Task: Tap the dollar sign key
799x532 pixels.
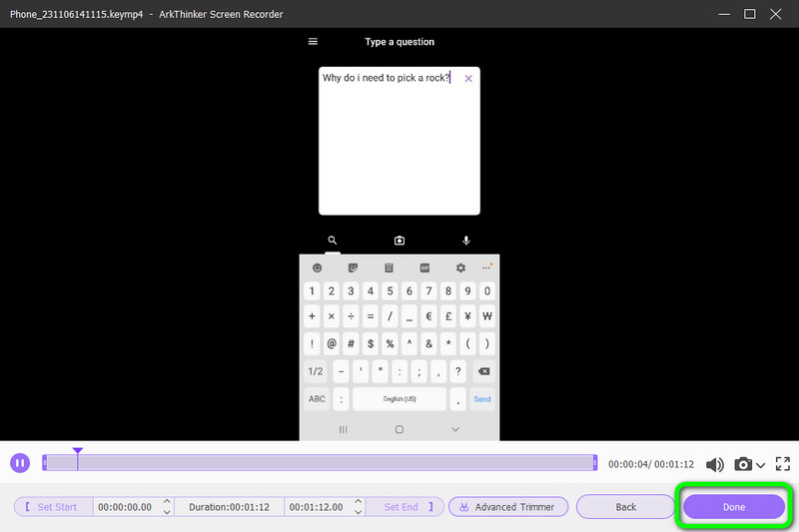Action: [x=371, y=343]
